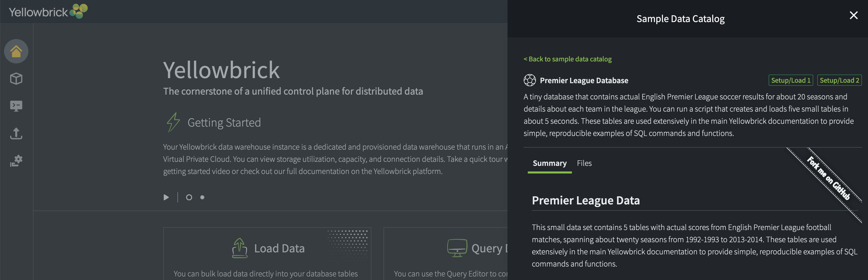Open the upload Load Data sidebar icon
This screenshot has height=280, width=868.
coord(16,133)
